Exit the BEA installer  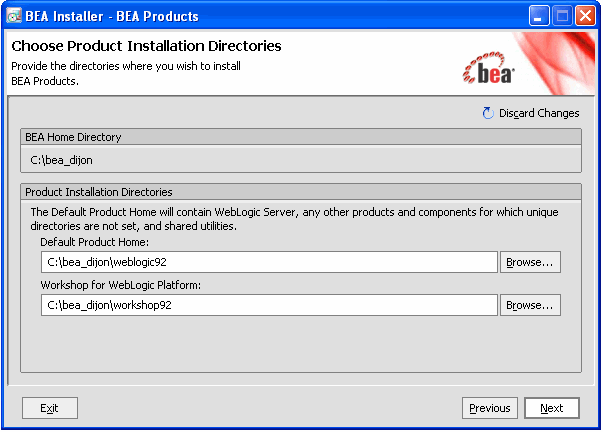(50, 408)
